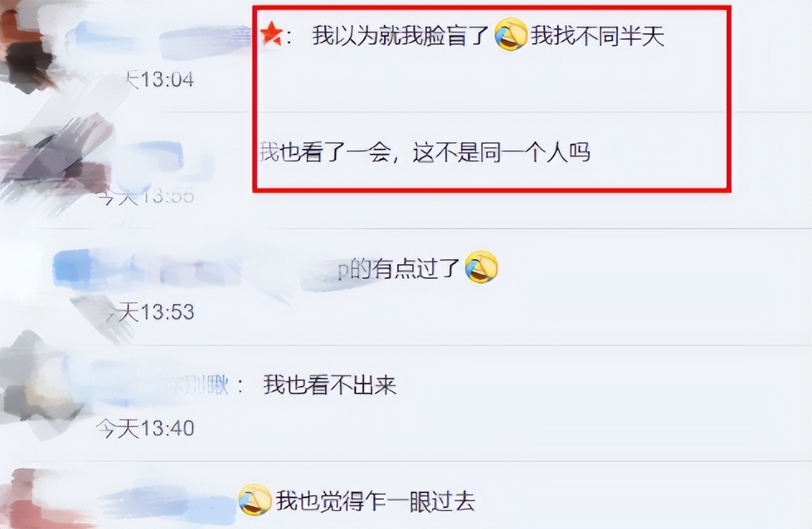Click the 13:04 timestamp

160,79
